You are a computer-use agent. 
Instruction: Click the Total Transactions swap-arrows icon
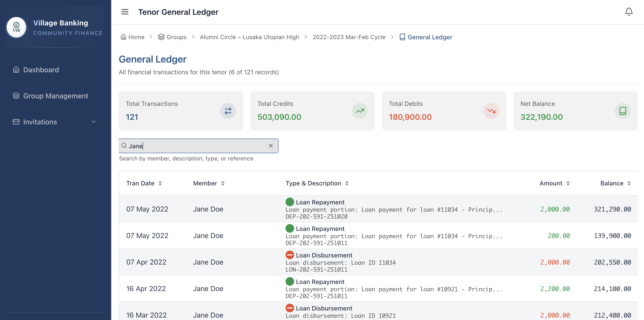click(228, 111)
